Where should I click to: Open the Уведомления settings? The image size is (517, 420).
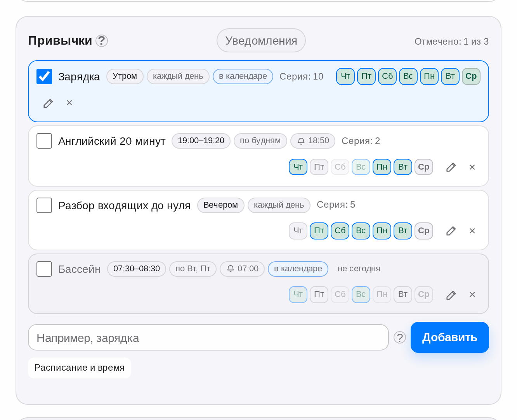(261, 40)
